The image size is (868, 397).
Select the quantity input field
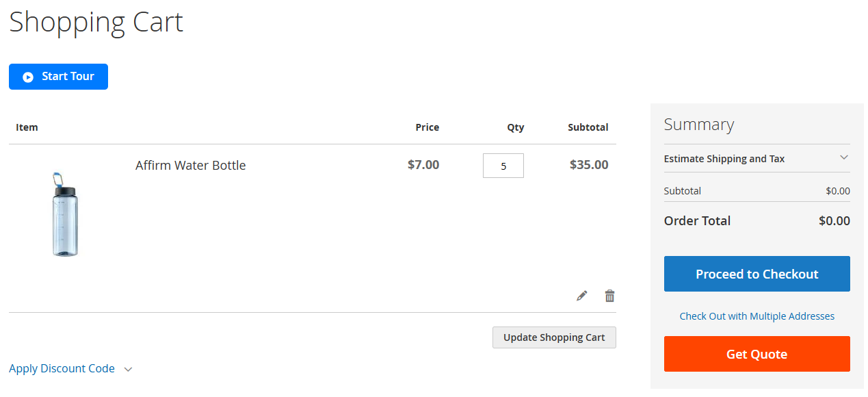pyautogui.click(x=503, y=165)
